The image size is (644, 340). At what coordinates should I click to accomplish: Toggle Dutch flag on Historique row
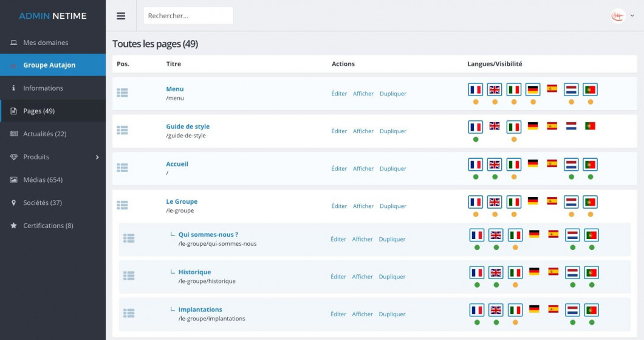tap(572, 272)
